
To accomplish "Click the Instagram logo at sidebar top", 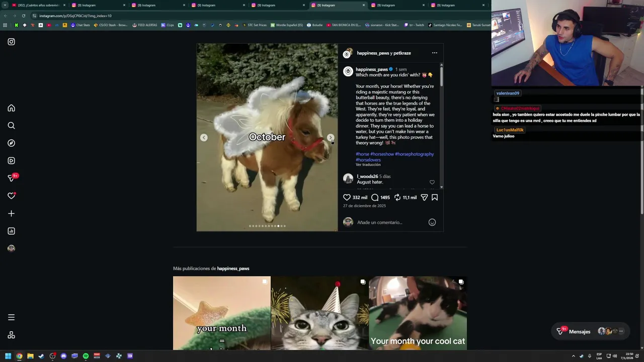I will pos(11,42).
